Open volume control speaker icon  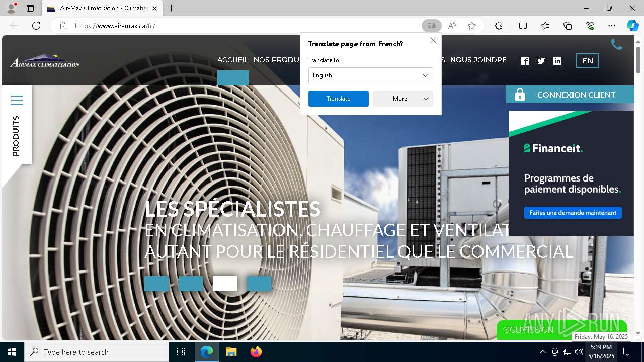(579, 352)
